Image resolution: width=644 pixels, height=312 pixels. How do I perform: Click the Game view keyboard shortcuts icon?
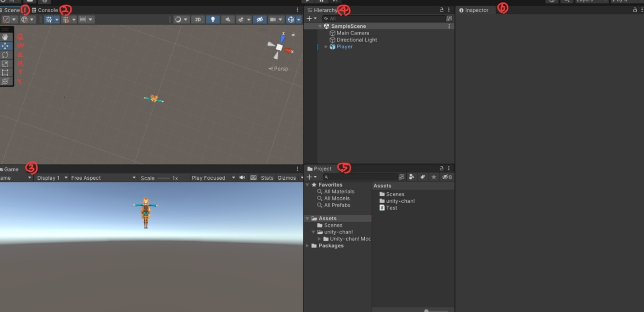point(253,178)
